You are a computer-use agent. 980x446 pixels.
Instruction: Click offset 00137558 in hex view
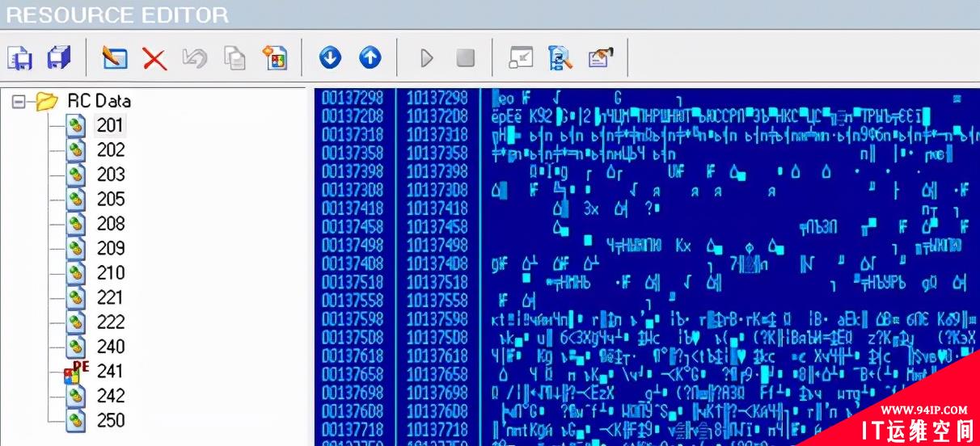pyautogui.click(x=352, y=301)
